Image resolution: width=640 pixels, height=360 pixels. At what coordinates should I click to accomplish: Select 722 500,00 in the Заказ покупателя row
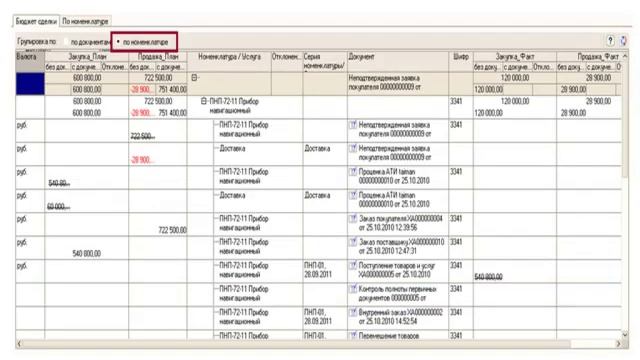pyautogui.click(x=172, y=230)
